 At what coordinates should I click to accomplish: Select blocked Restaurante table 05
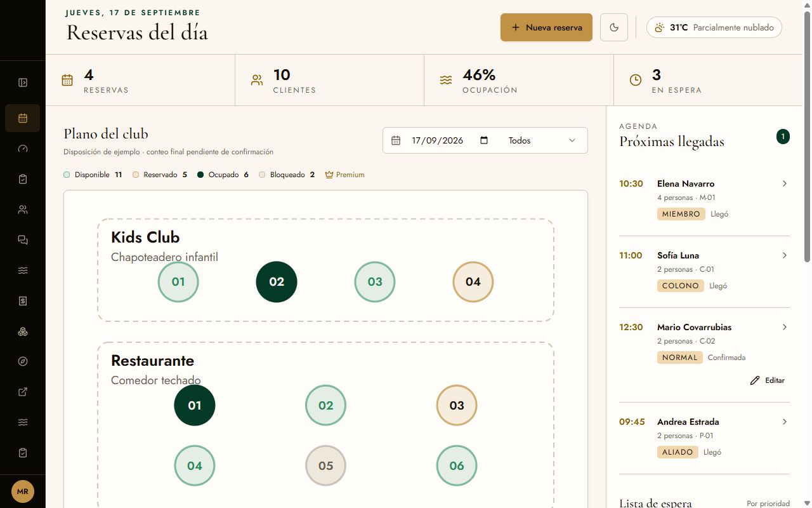pos(326,465)
